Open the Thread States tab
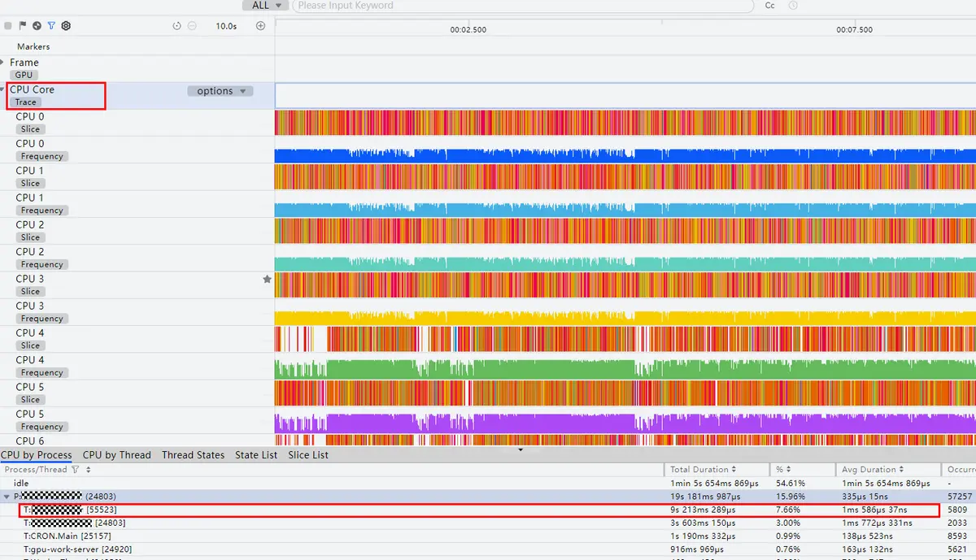The image size is (976, 560). pos(193,455)
